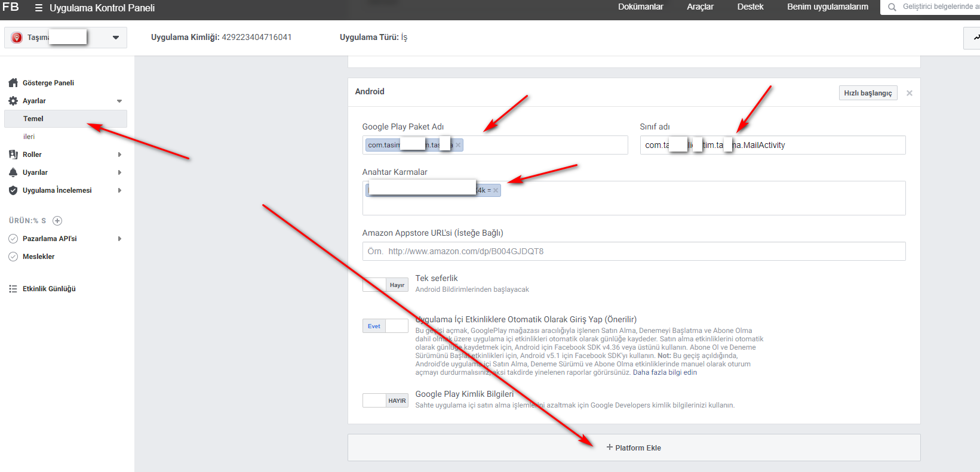Click the Uygulama İncelemesi shield icon
Screen dimensions: 980x472
point(13,190)
